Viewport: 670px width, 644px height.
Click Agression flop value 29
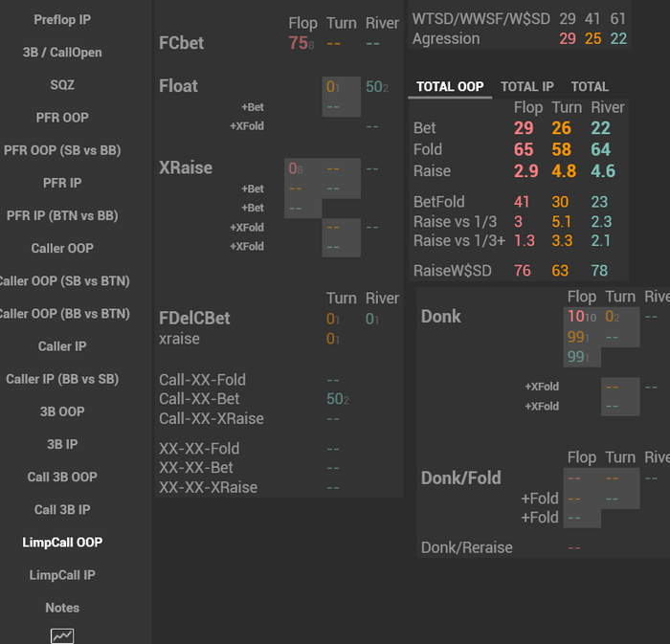coord(568,39)
